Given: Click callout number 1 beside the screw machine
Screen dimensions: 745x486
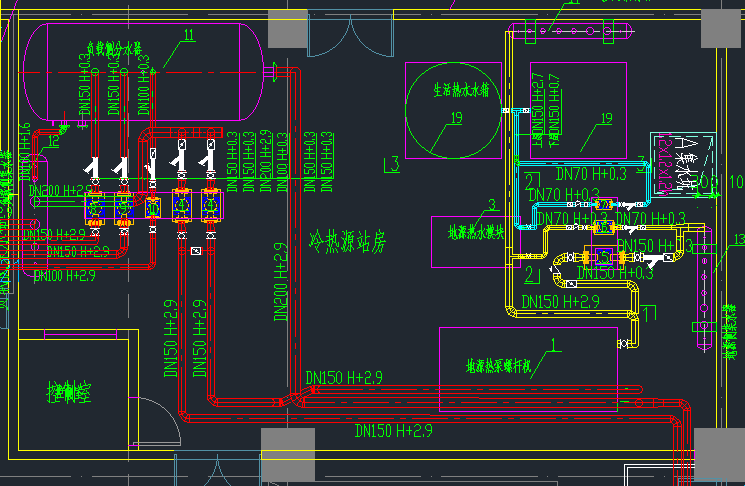Looking at the screenshot, I should coord(553,342).
